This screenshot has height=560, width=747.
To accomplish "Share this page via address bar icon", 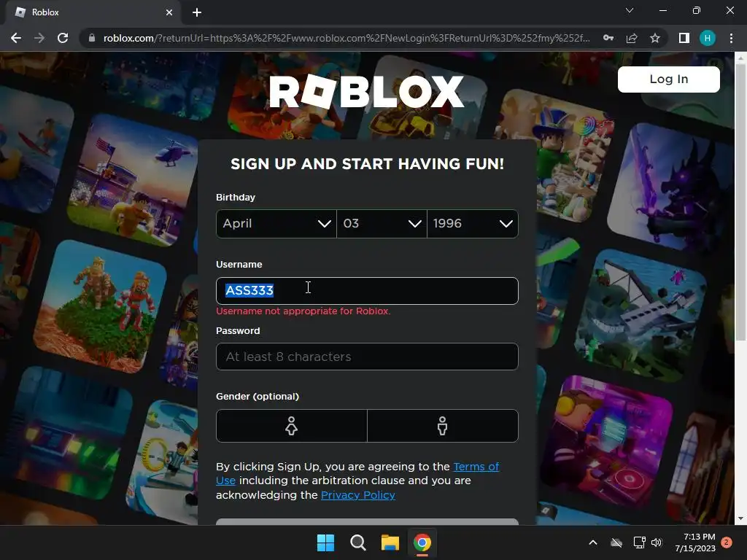I will click(632, 38).
